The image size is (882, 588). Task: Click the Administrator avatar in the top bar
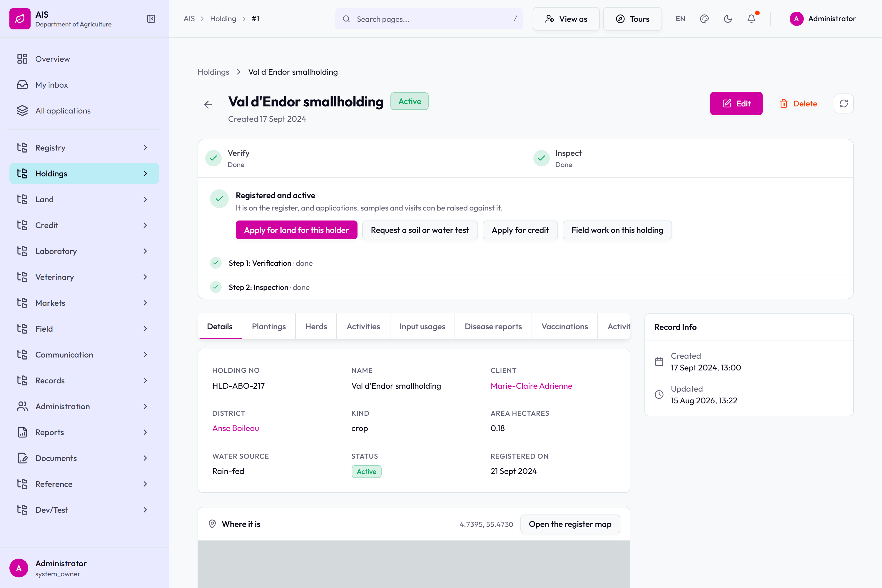[796, 19]
